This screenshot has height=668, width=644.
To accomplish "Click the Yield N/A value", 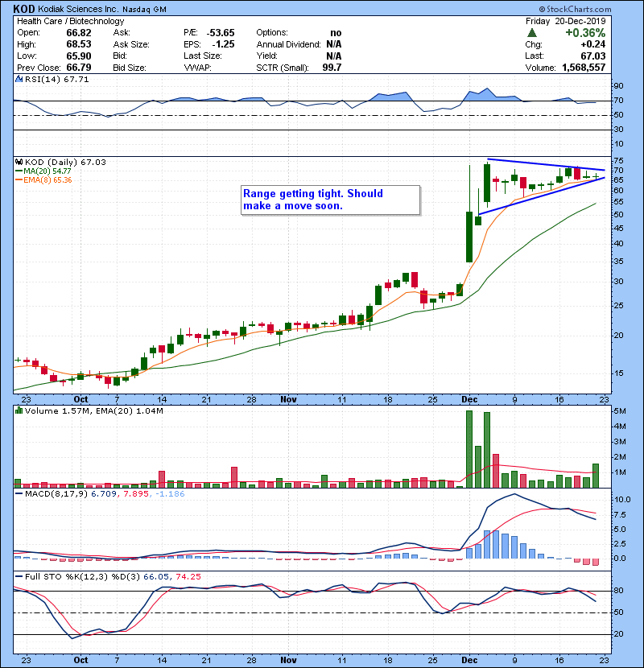I will pyautogui.click(x=334, y=56).
